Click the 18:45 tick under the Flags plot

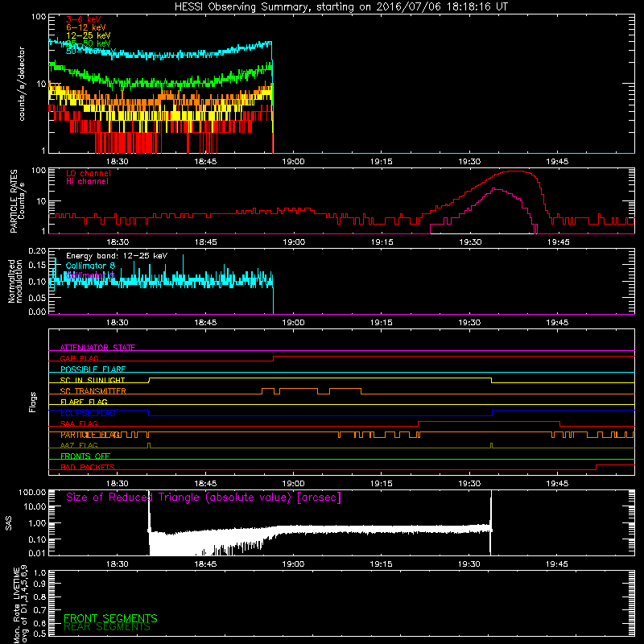(x=205, y=484)
